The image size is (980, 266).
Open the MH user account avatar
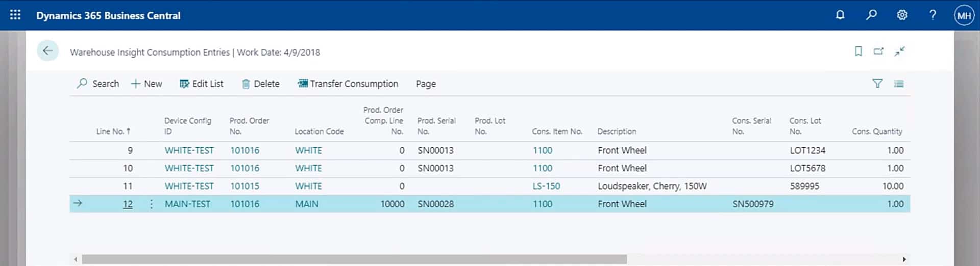pos(964,15)
